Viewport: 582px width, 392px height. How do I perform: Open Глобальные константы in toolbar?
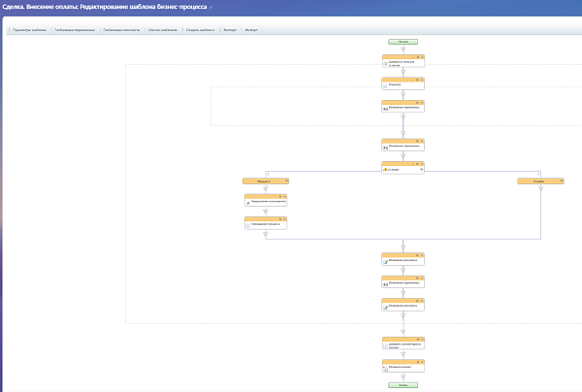121,30
